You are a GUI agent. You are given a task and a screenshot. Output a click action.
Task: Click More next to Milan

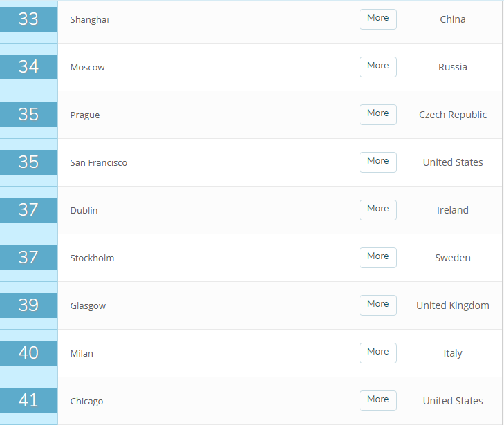pyautogui.click(x=377, y=352)
